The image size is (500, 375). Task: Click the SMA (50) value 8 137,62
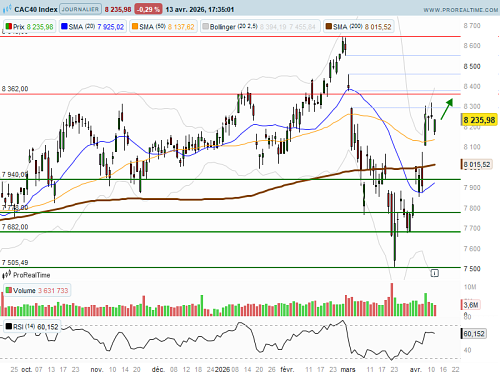click(x=181, y=27)
